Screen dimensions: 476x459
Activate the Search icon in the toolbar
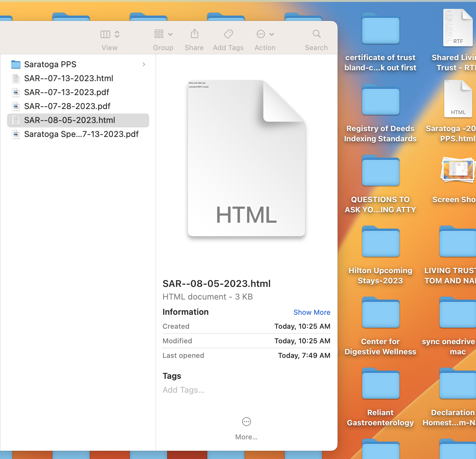point(316,34)
